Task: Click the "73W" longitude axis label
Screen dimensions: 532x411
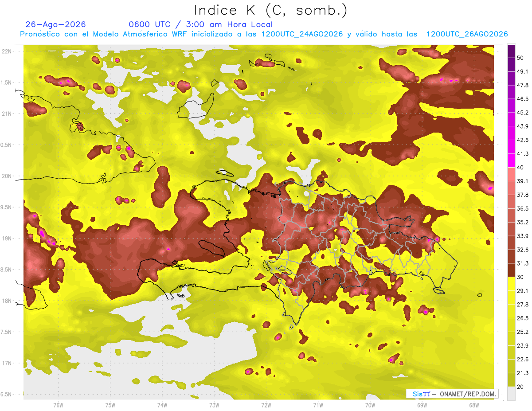Action: 214,405
